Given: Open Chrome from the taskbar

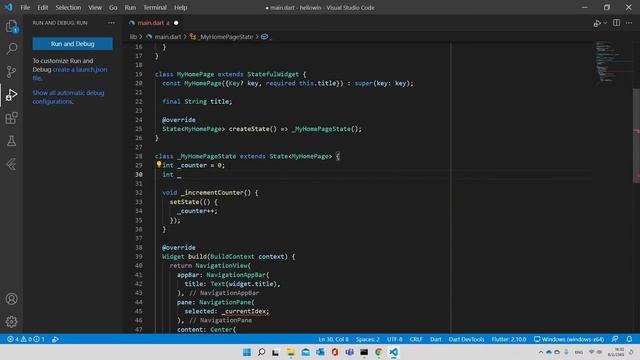Looking at the screenshot, I should point(379,352).
